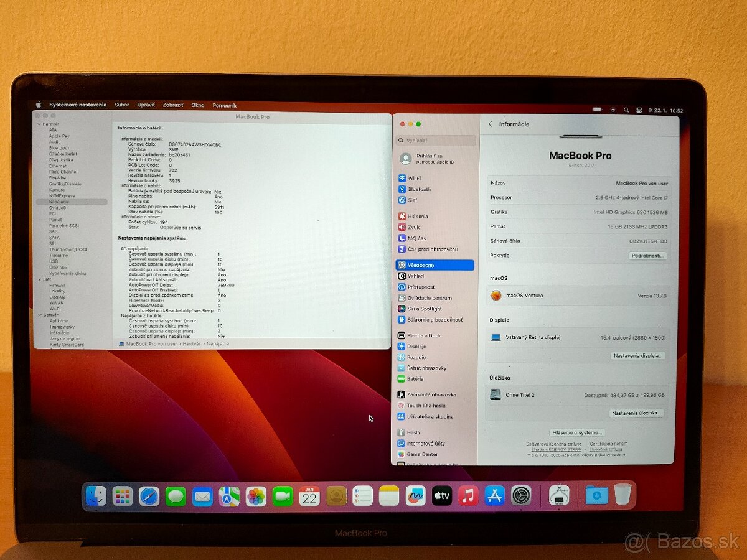Open the Pomocník menu
The height and width of the screenshot is (560, 747).
click(x=225, y=105)
